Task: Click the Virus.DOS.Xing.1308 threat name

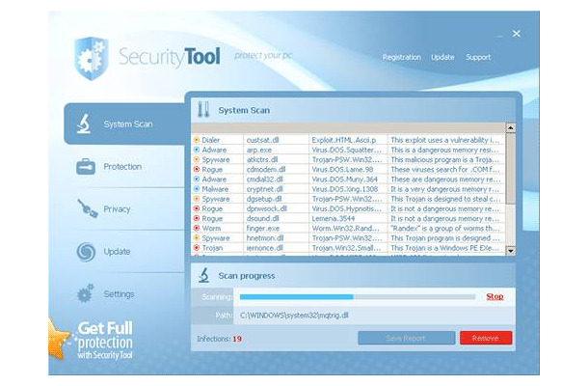Action: pos(345,189)
